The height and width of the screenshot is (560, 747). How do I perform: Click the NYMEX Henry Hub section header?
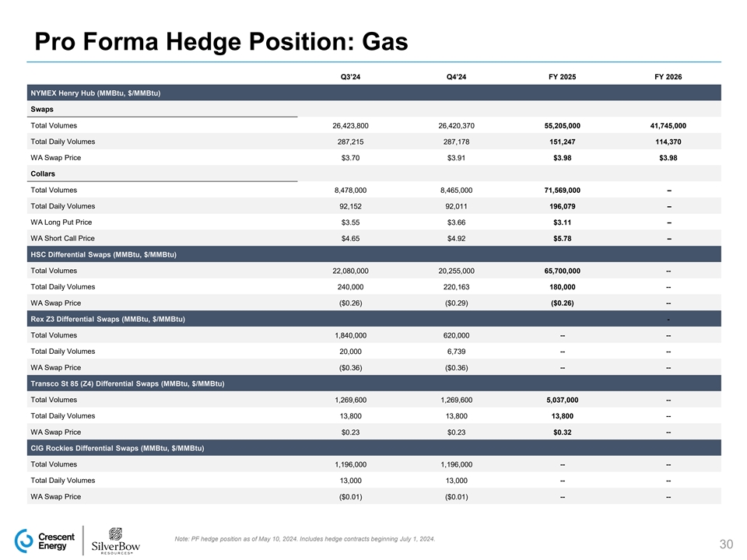tap(96, 93)
